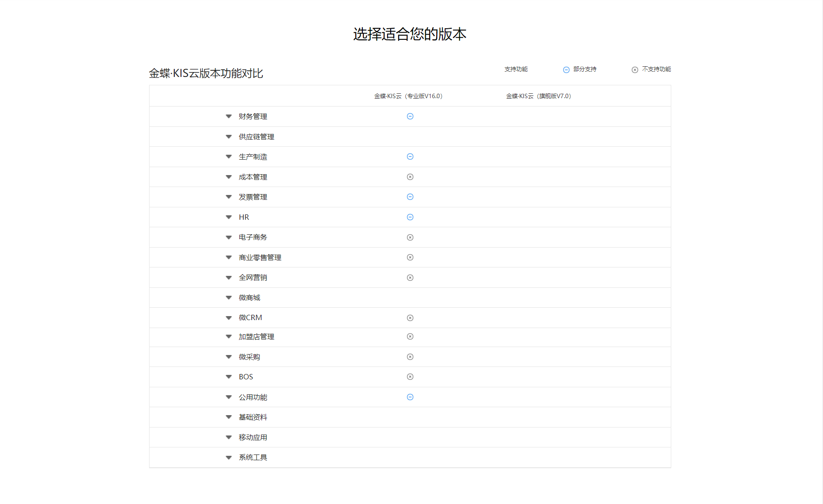Expand the 系统工具 row arrow
The width and height of the screenshot is (823, 504).
coord(229,458)
